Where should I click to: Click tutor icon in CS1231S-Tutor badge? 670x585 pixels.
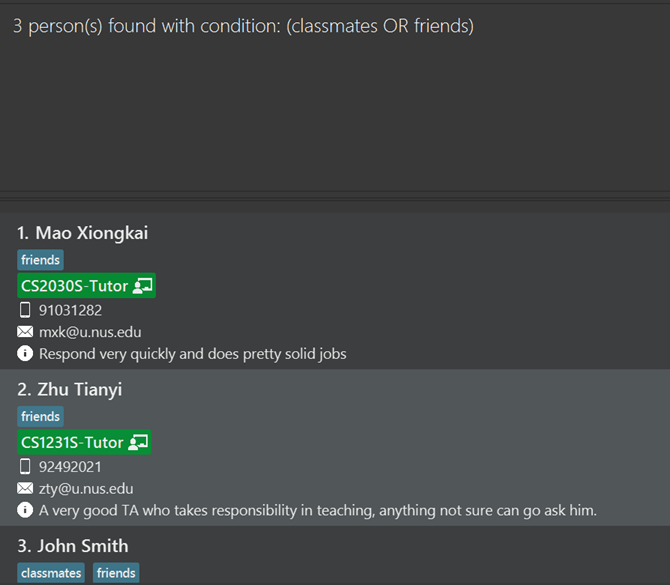click(x=138, y=442)
